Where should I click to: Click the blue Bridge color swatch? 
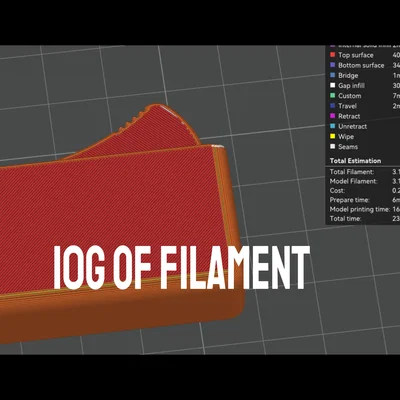pos(332,75)
